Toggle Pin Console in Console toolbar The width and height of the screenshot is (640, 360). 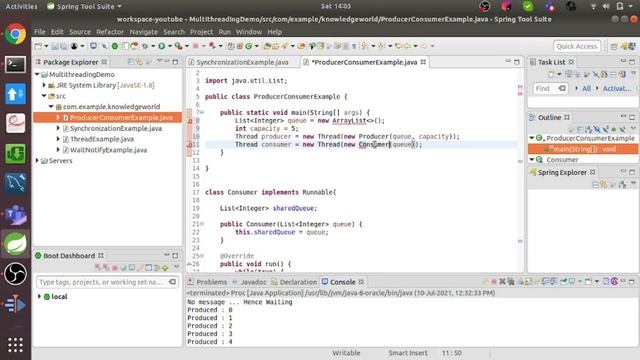tap(564, 282)
